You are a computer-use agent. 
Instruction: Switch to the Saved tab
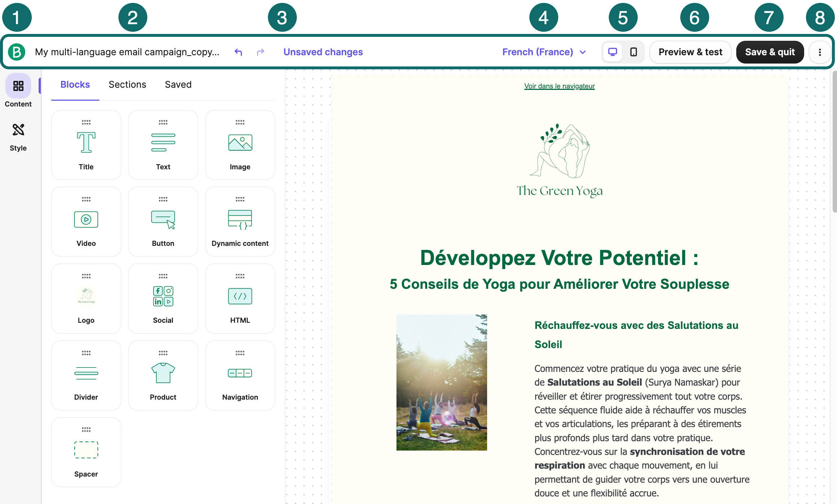(178, 84)
